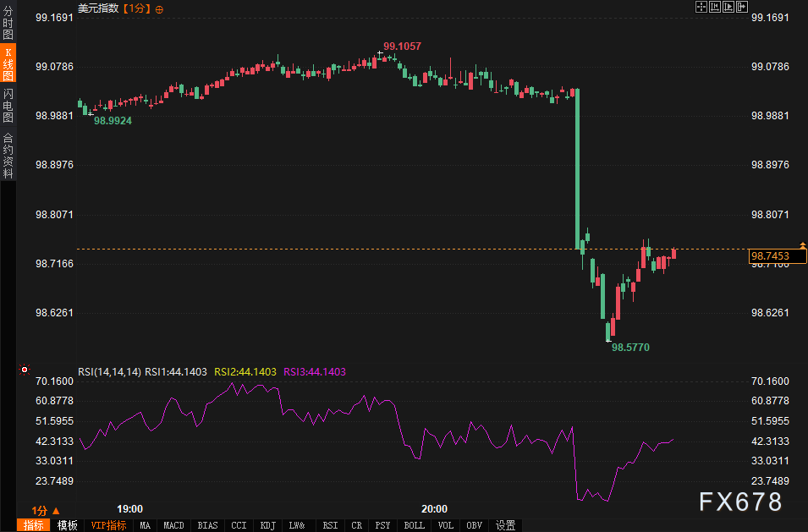
Task: Switch indicator to KDJ
Action: pos(268,525)
